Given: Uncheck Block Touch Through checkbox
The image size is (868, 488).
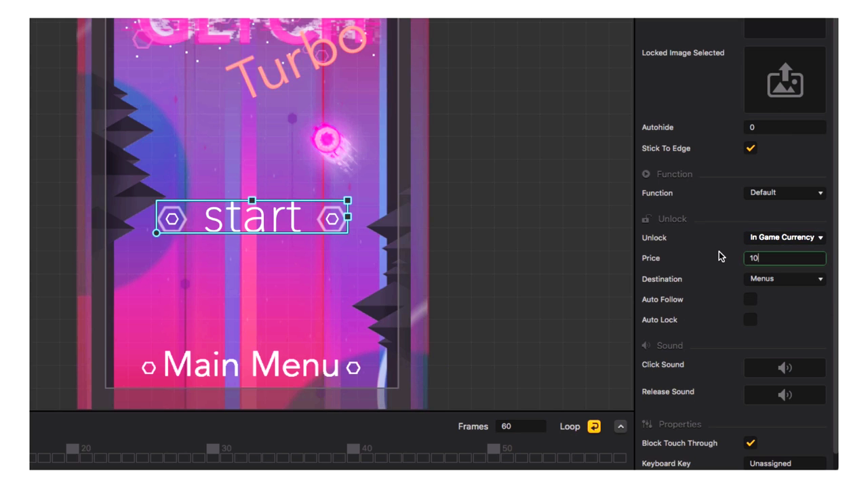Looking at the screenshot, I should click(x=750, y=443).
